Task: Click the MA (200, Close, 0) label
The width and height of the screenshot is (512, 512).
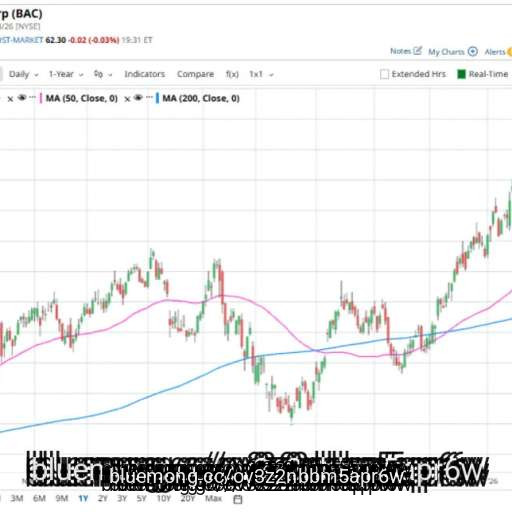Action: 201,98
